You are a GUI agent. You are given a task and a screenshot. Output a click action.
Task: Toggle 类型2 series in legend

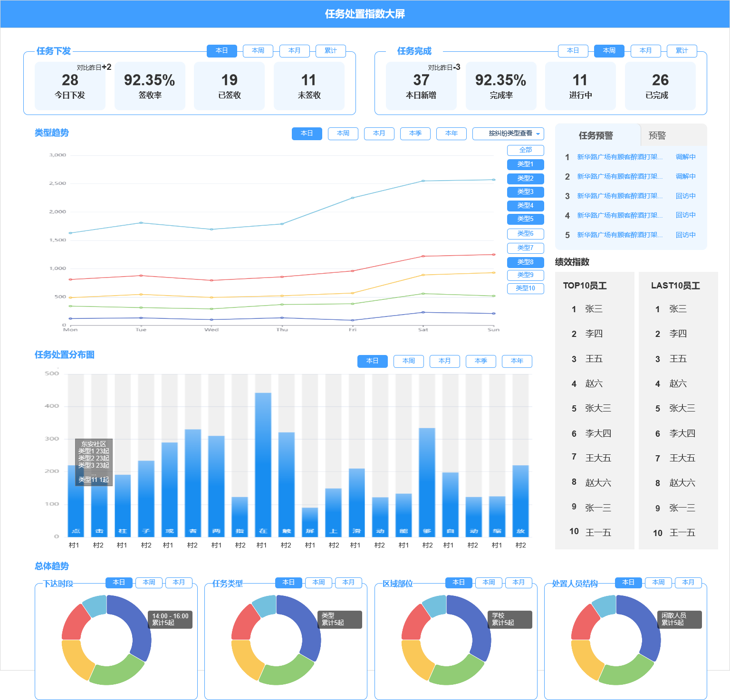point(526,179)
